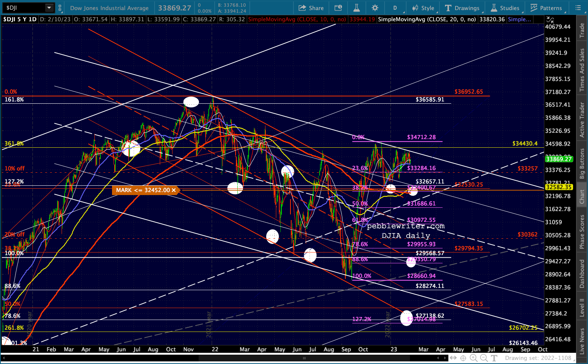This screenshot has height=364, width=588.
Task: Click the green 33869.27 current price bubble
Action: click(x=559, y=159)
